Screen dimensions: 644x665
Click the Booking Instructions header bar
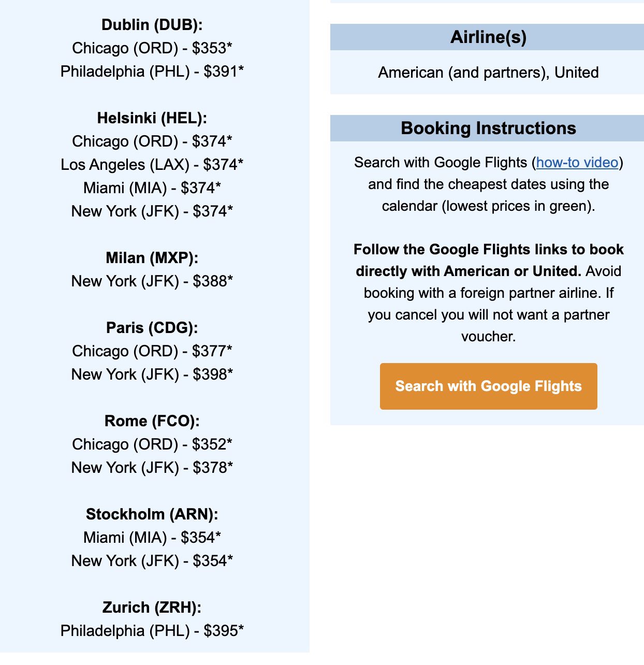489,128
